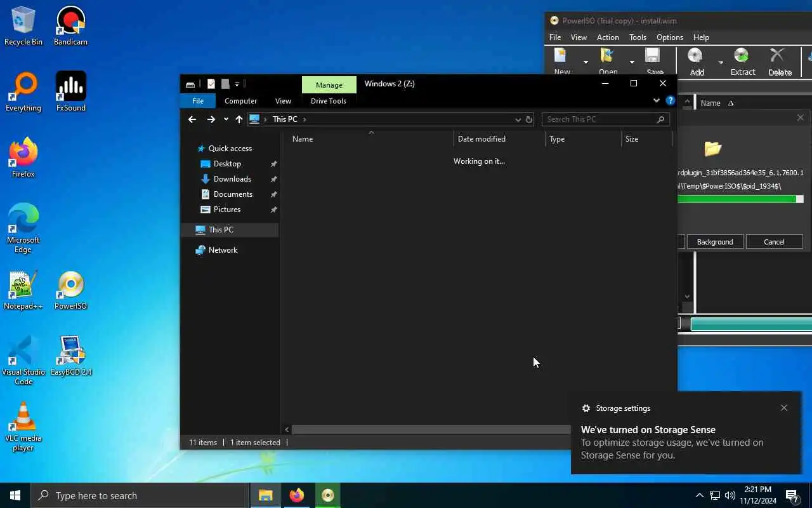This screenshot has width=812, height=508.
Task: Click Save icon in PowerISO toolbar
Action: (x=654, y=62)
